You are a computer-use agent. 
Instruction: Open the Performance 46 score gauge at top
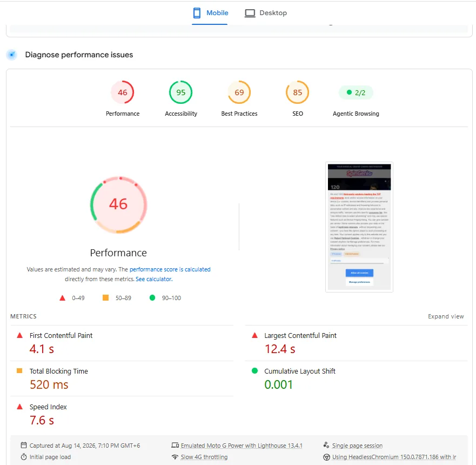coord(122,92)
